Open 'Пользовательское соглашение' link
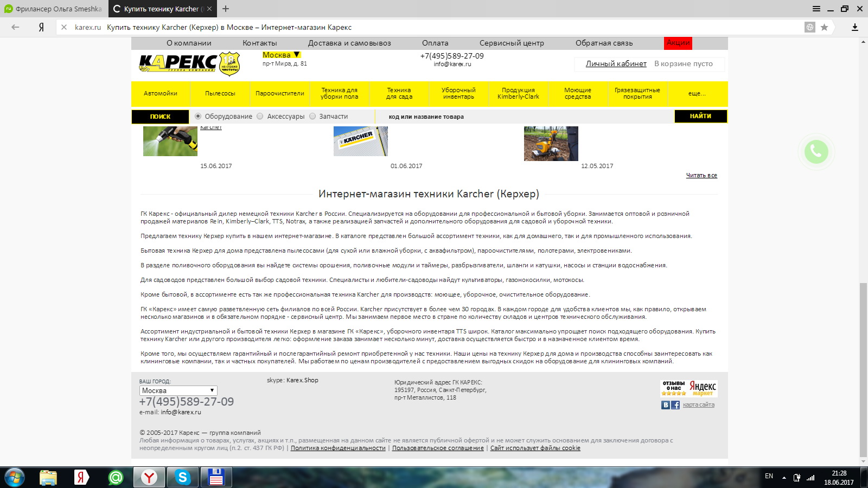 click(438, 448)
